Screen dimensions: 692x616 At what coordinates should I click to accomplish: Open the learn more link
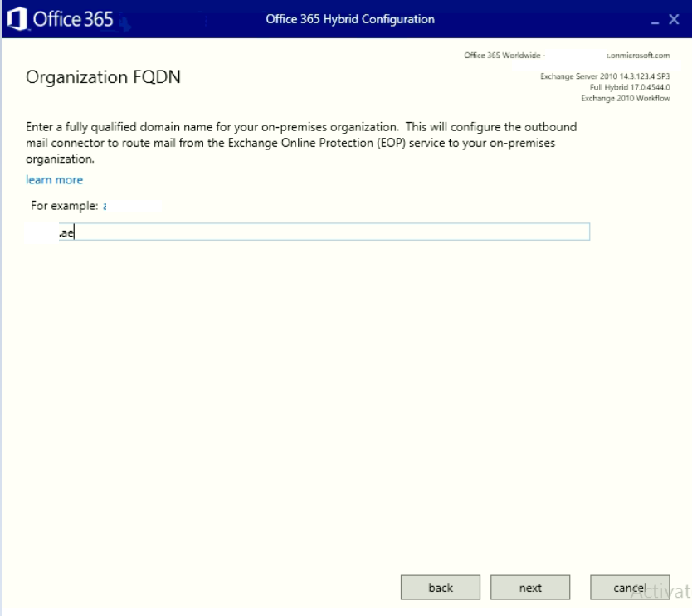point(54,179)
